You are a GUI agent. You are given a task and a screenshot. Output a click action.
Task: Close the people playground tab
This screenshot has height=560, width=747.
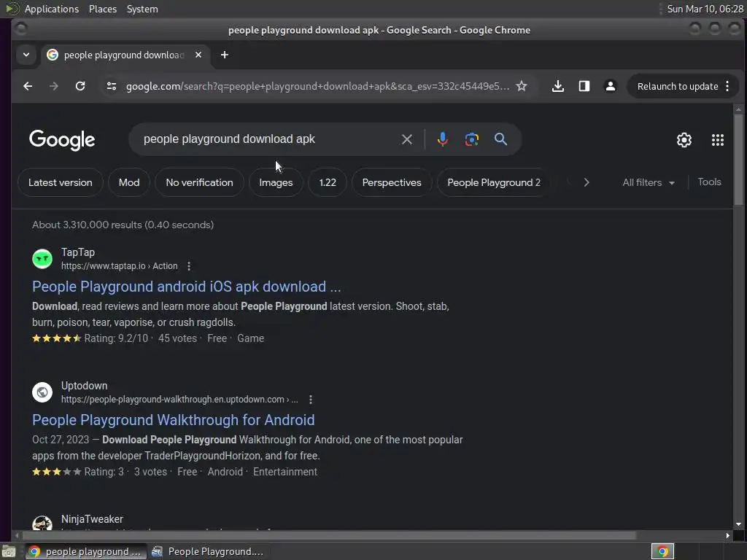click(198, 55)
